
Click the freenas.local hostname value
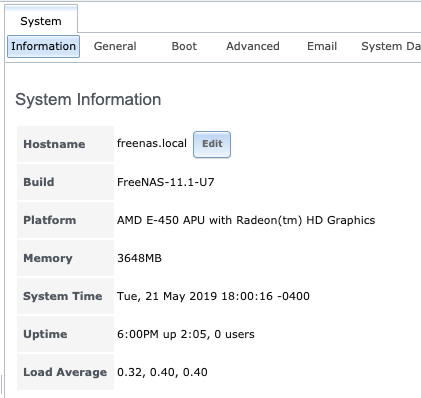[x=152, y=143]
